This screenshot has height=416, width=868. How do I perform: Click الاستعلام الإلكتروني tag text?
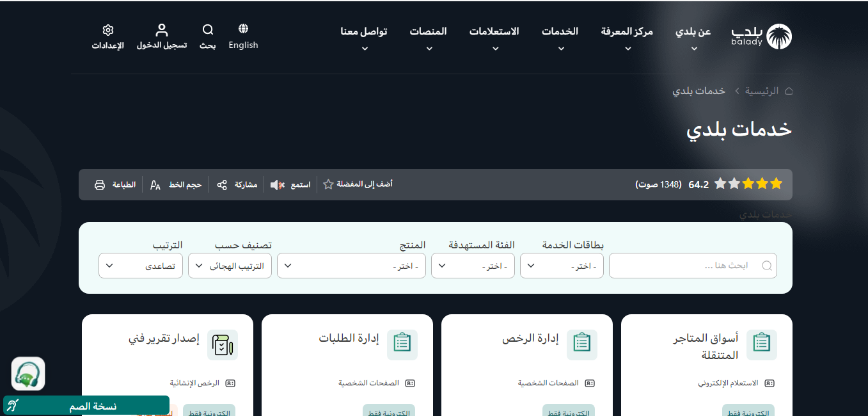tap(728, 383)
